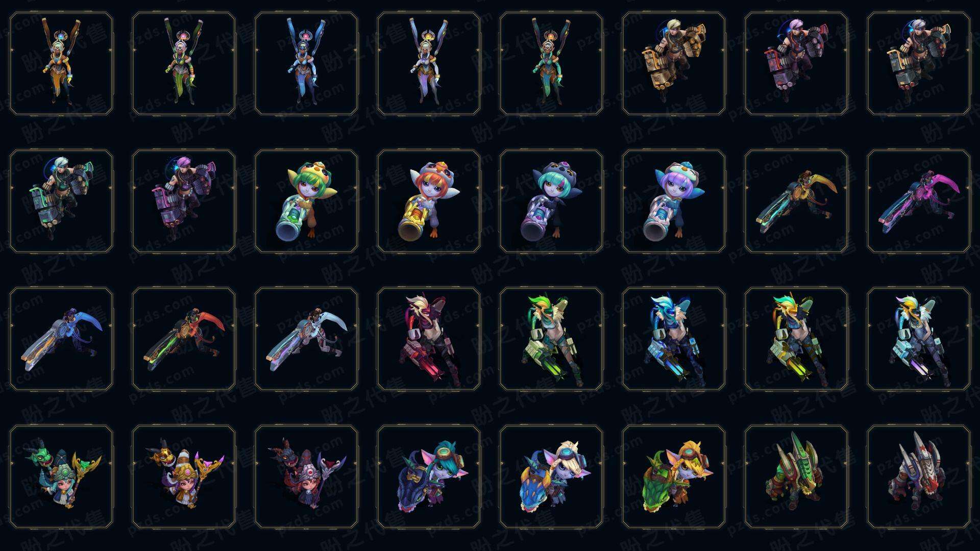
Task: Select the crimson bunny-eared gunner chroma
Action: [x=429, y=339]
